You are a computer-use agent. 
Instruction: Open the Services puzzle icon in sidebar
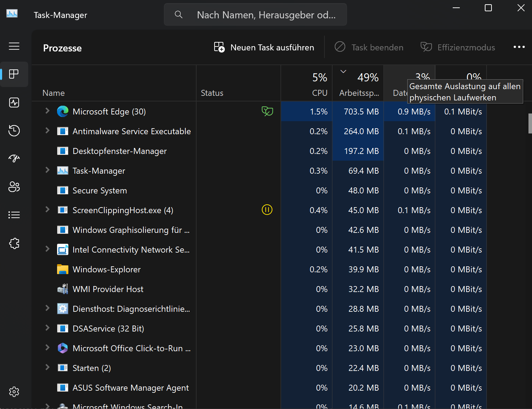coord(14,243)
